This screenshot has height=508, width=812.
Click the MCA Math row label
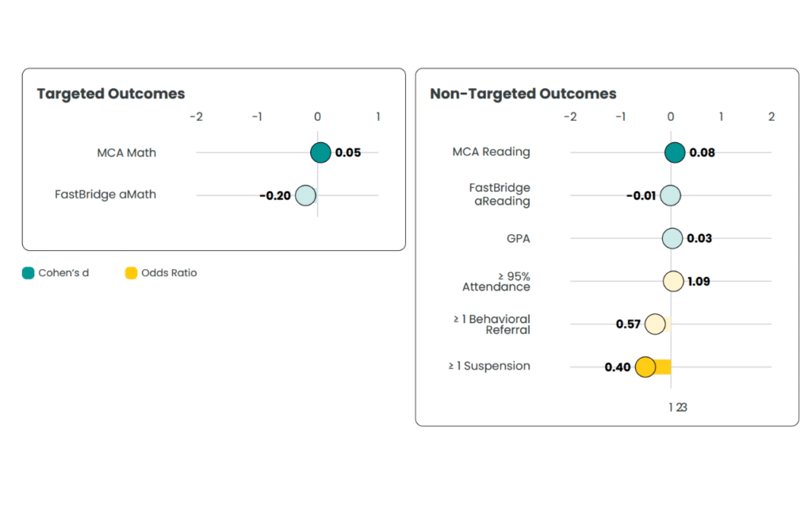coord(126,152)
